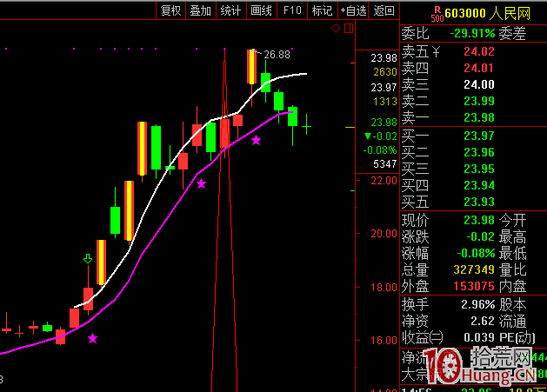Click the latest green cross candlestick
547x392 pixels.
(x=307, y=124)
